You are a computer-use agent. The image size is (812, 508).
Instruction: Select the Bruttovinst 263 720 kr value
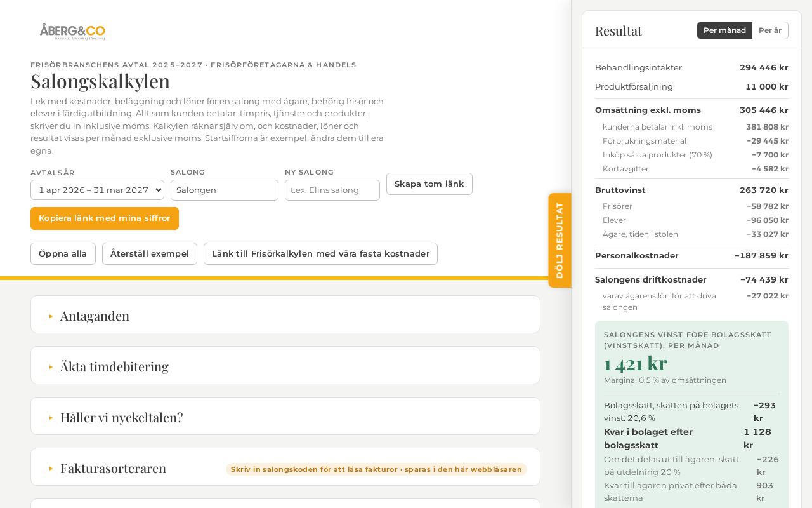(764, 190)
